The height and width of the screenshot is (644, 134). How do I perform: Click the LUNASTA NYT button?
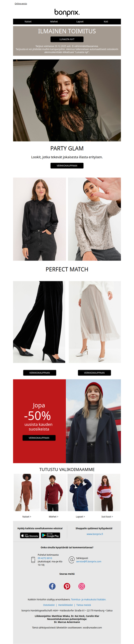point(67,39)
